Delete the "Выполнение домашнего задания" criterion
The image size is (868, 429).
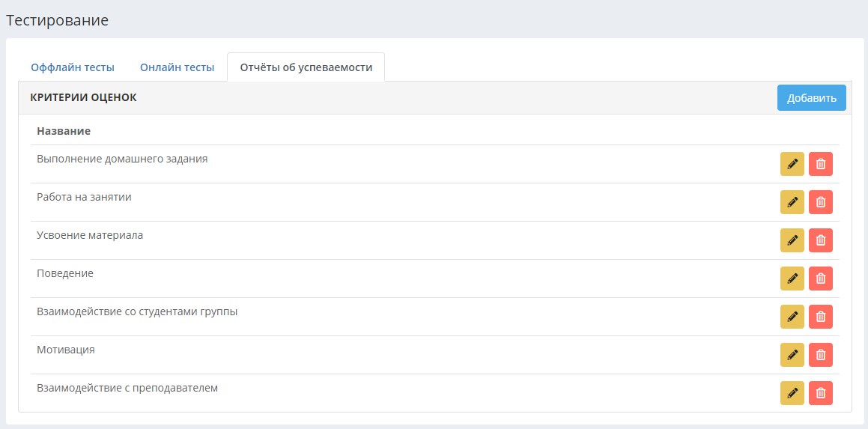point(820,164)
